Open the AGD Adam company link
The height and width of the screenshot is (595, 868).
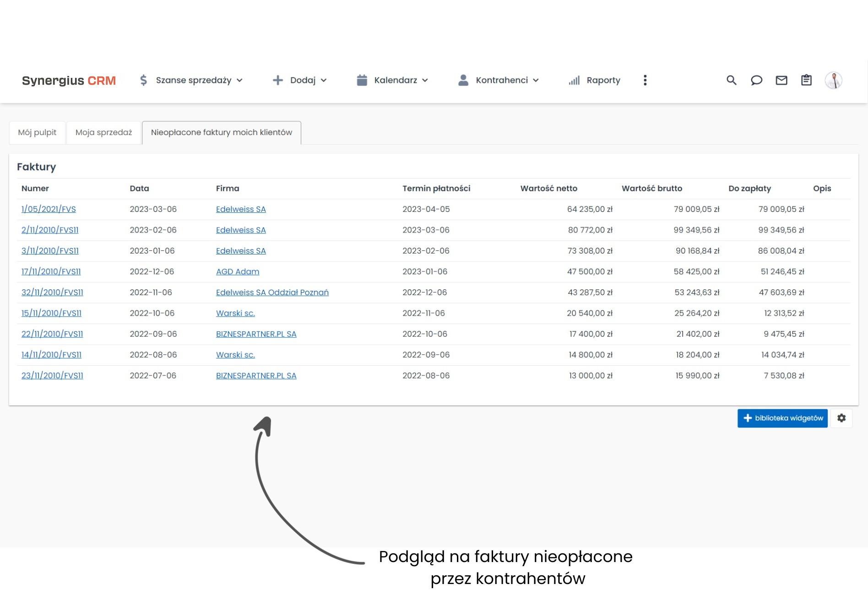(237, 272)
